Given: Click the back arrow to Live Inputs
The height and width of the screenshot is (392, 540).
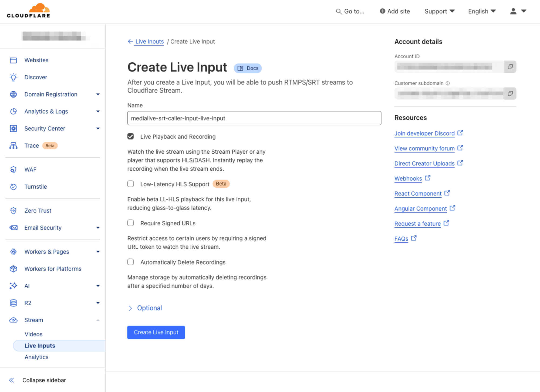Looking at the screenshot, I should (x=130, y=42).
